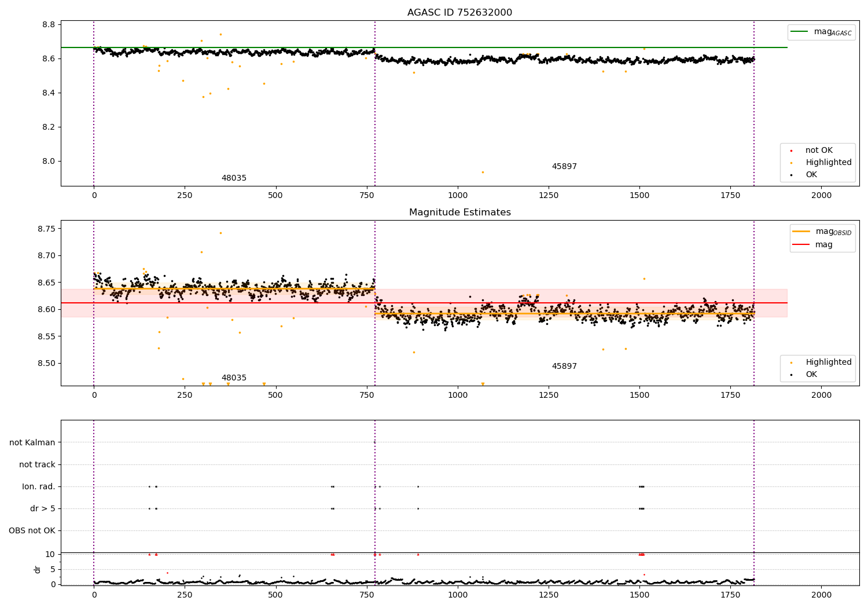Click the 'Magnitude Estimates' plot title
Screen dimensions: 868x608
tap(459, 213)
